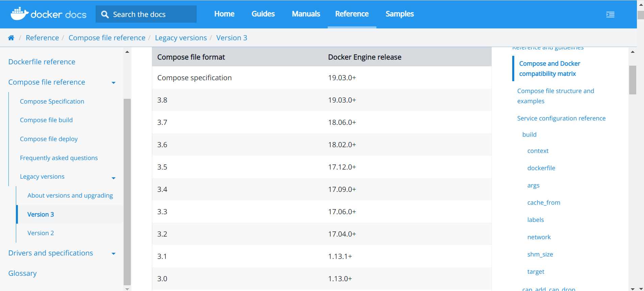Open Legacy versions sidebar item
The image size is (644, 291).
tap(42, 176)
